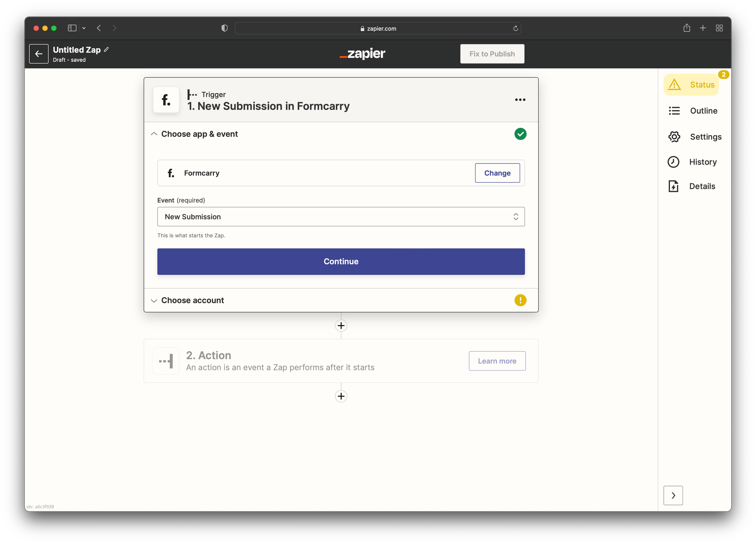The image size is (756, 544).
Task: Click the green checkmark on Choose app & event
Action: pos(520,134)
